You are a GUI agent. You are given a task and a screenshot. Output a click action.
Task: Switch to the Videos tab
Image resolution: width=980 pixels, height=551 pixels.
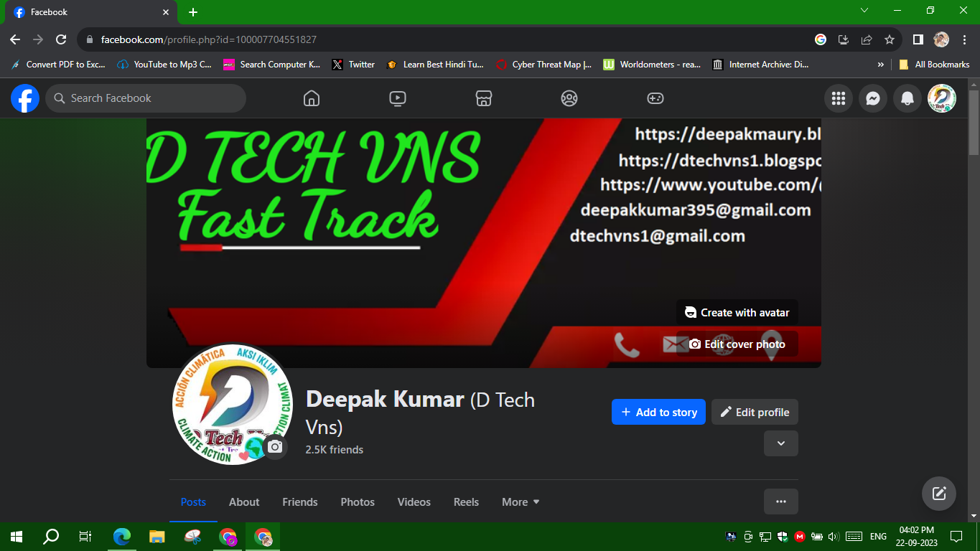(x=414, y=502)
